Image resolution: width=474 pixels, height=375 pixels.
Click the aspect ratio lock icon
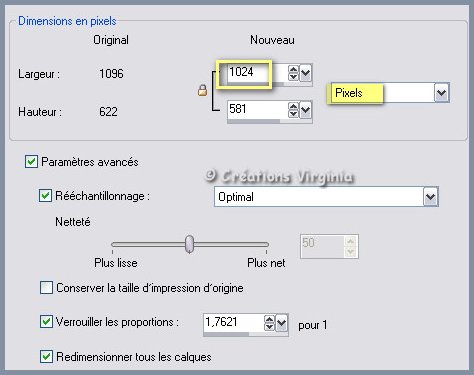click(x=202, y=90)
